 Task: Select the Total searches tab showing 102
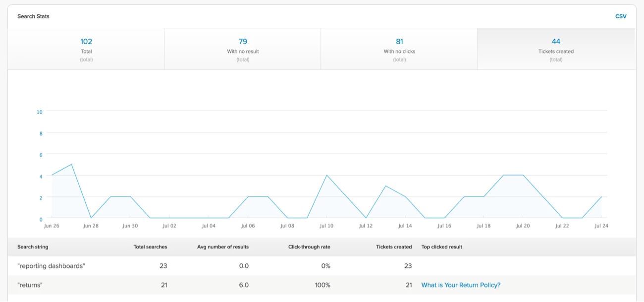86,49
